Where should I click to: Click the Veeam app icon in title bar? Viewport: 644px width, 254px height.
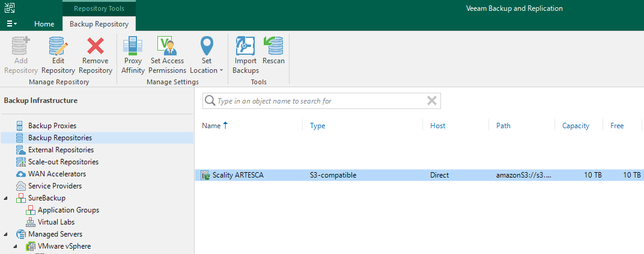[10, 8]
